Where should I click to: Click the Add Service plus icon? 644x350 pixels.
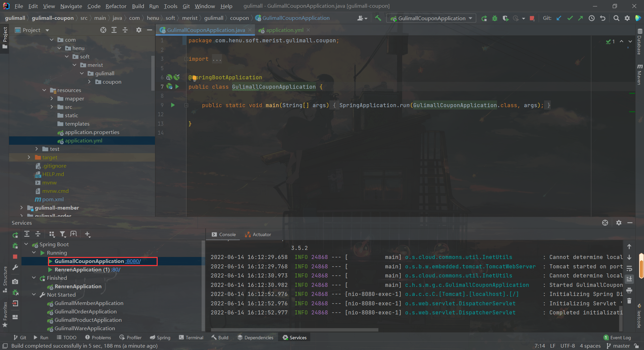[x=88, y=234]
